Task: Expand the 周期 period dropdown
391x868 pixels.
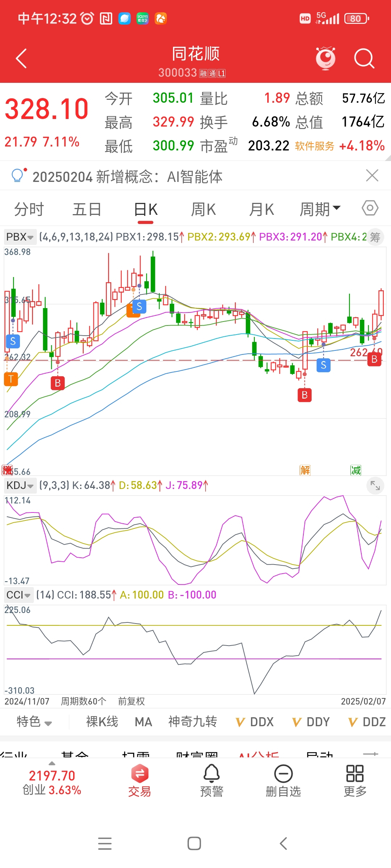Action: tap(320, 209)
